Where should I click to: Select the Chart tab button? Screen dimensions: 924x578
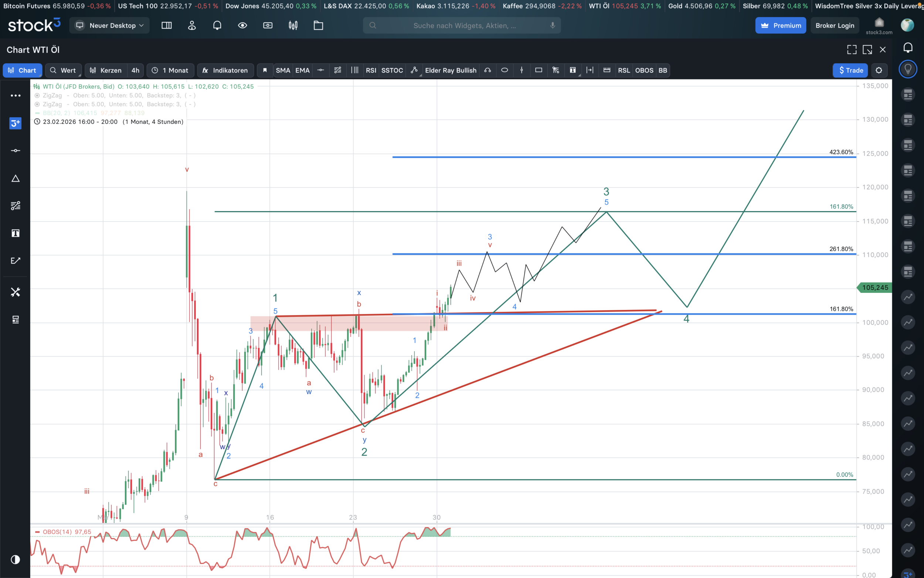point(22,70)
